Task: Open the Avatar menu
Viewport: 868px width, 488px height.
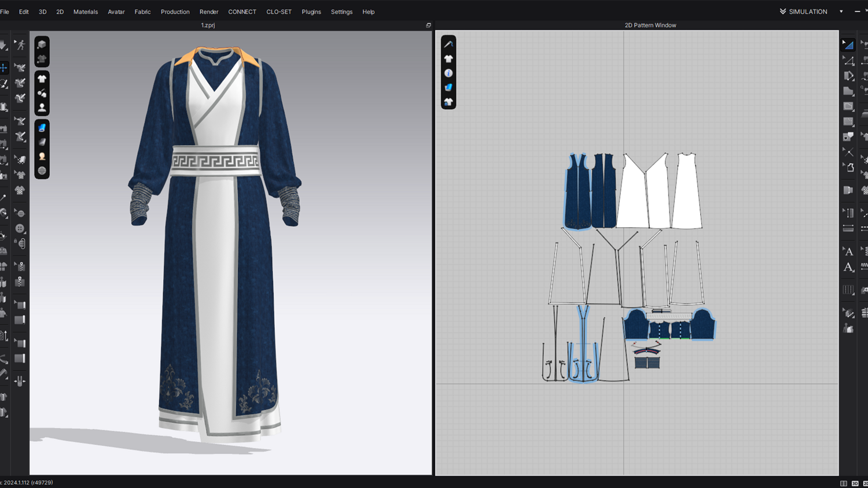Action: pyautogui.click(x=116, y=12)
